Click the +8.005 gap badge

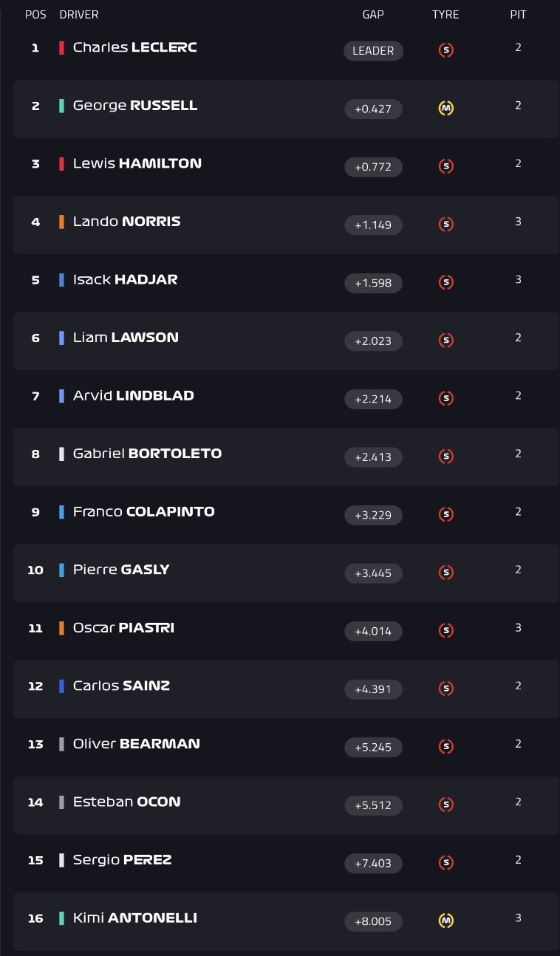(x=373, y=922)
